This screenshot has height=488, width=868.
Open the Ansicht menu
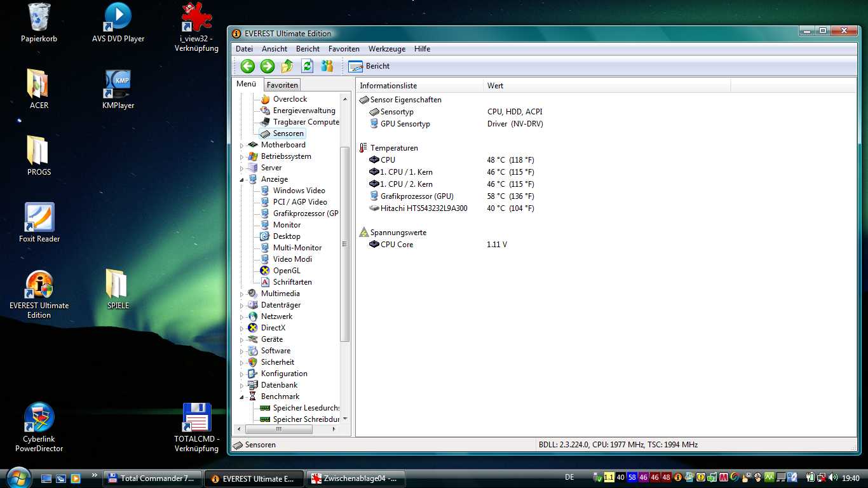(275, 49)
